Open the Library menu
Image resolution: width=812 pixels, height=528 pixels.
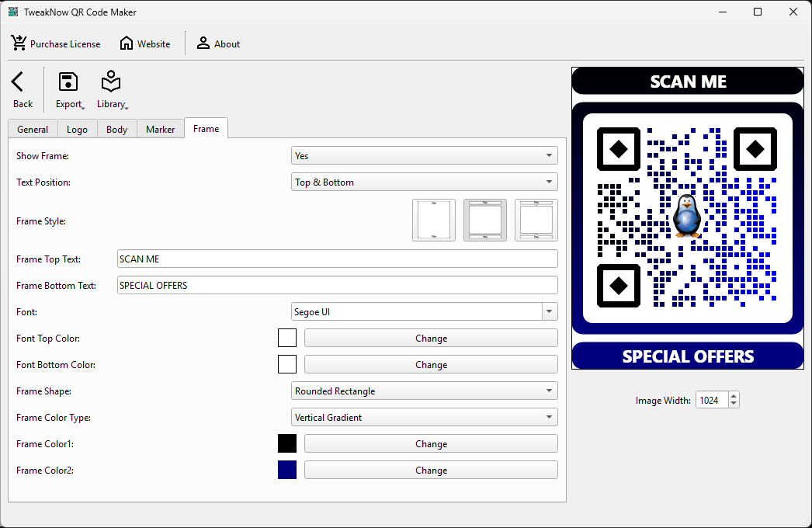(112, 89)
